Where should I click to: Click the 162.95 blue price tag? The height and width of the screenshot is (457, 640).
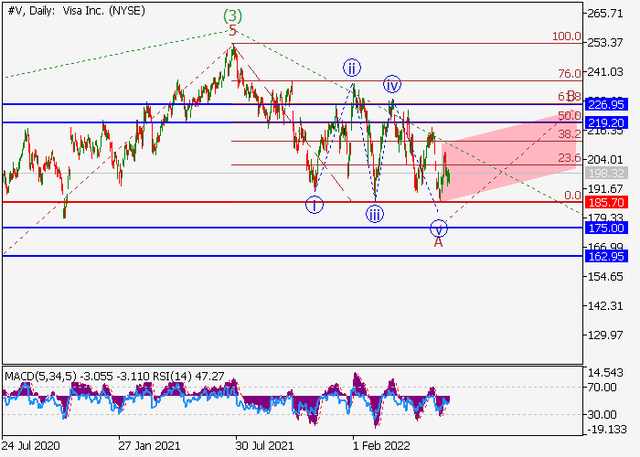606,256
